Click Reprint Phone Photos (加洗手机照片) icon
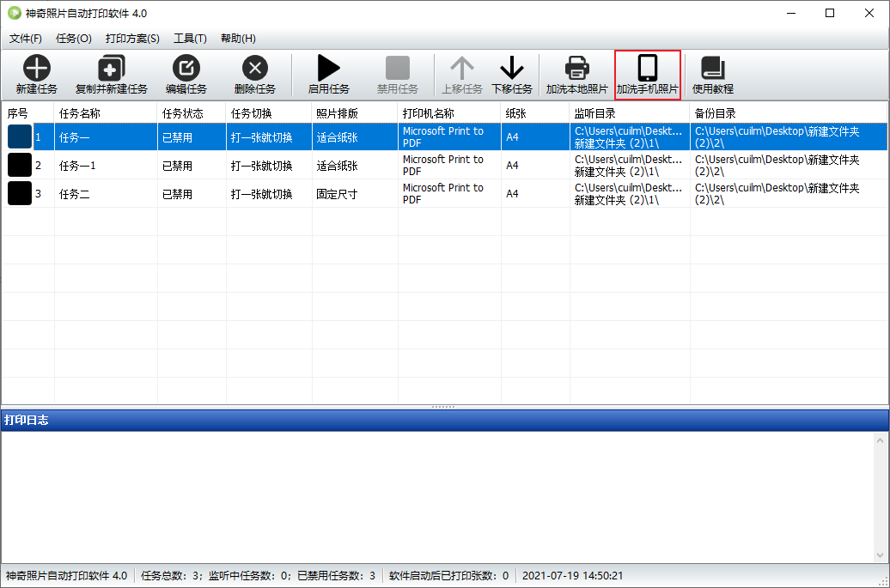Viewport: 890px width, 588px height. click(648, 69)
